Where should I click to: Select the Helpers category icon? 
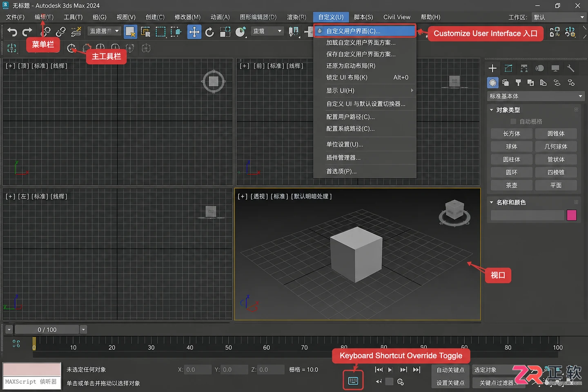point(543,83)
